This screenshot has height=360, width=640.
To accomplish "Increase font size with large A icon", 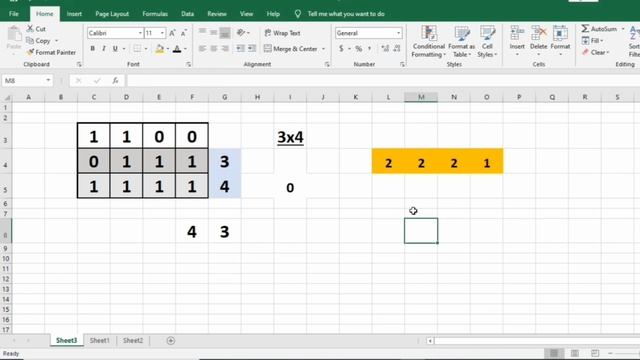I will pyautogui.click(x=172, y=33).
